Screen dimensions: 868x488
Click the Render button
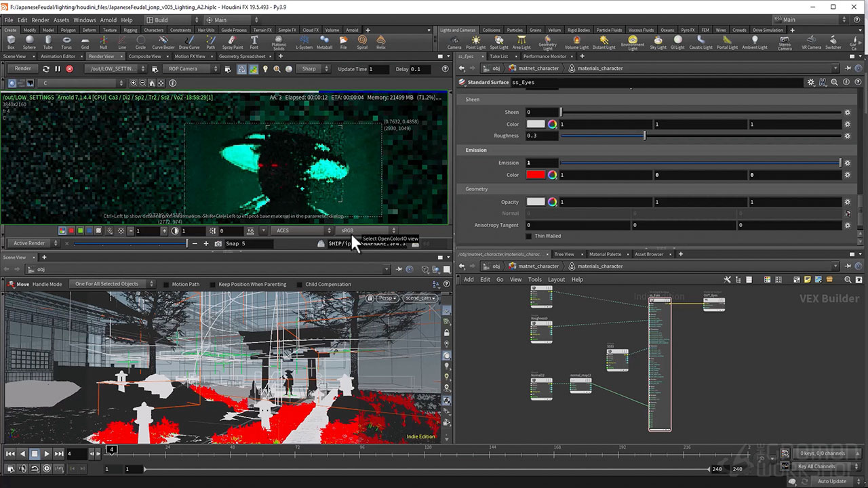[23, 69]
